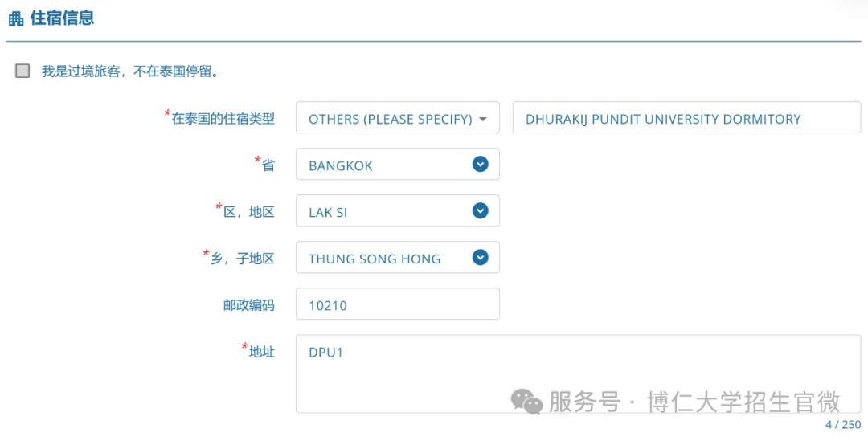Open the sub-district dropdown showing THUNG SONG HONG
Viewport: 868px width, 437px height.
tap(398, 257)
